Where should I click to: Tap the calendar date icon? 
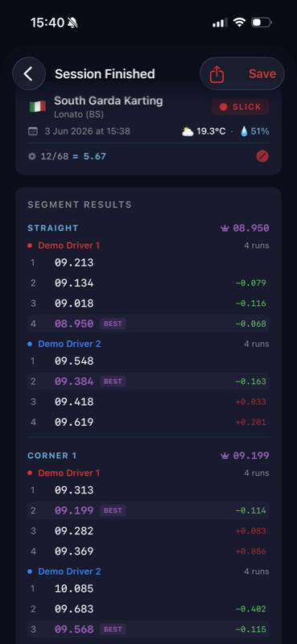pyautogui.click(x=32, y=131)
